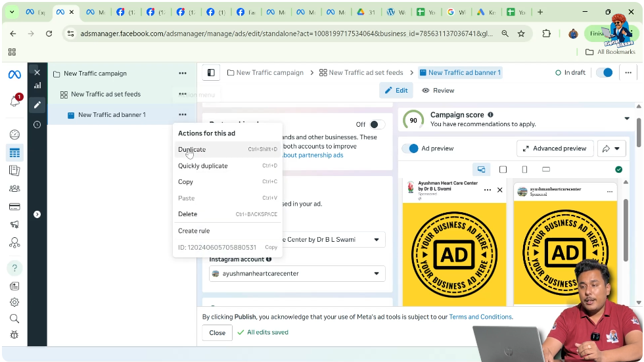Image resolution: width=644 pixels, height=362 pixels.
Task: Open the notifications bell icon
Action: coord(14,100)
